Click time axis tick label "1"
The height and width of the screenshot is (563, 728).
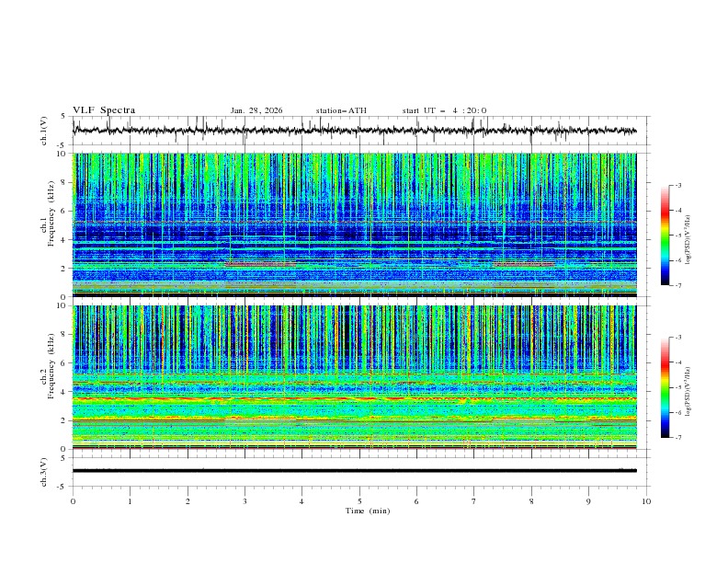[x=130, y=501]
